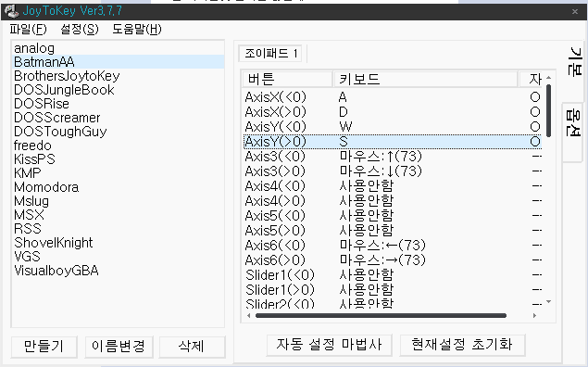Close the JoyToKey window
This screenshot has height=367, width=588.
click(x=574, y=12)
